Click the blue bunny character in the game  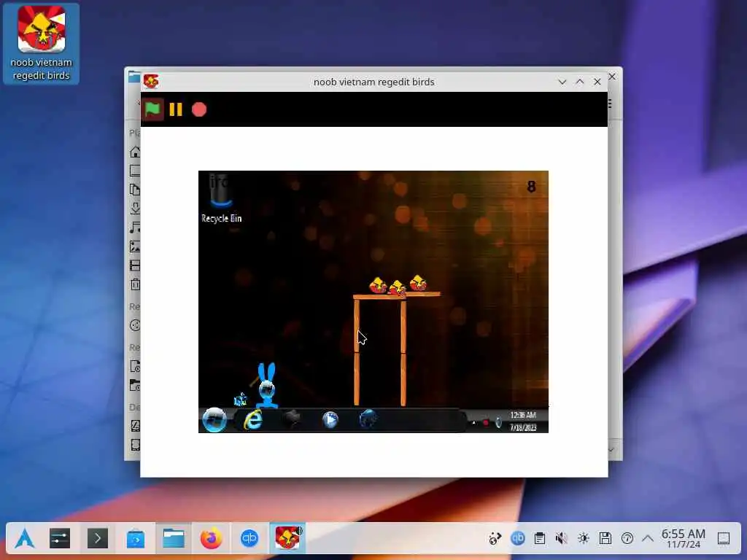pos(267,385)
